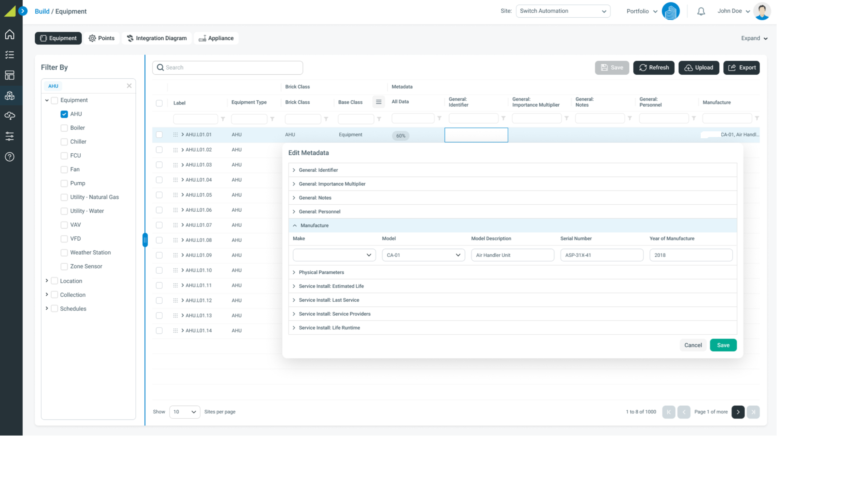Click the Export button
868x502 pixels.
[x=741, y=68]
